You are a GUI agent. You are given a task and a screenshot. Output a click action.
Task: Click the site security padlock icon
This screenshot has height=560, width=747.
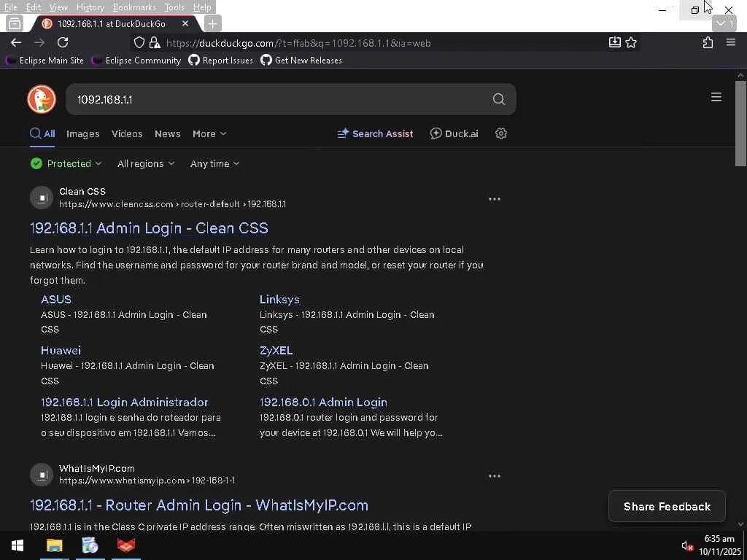[x=155, y=43]
